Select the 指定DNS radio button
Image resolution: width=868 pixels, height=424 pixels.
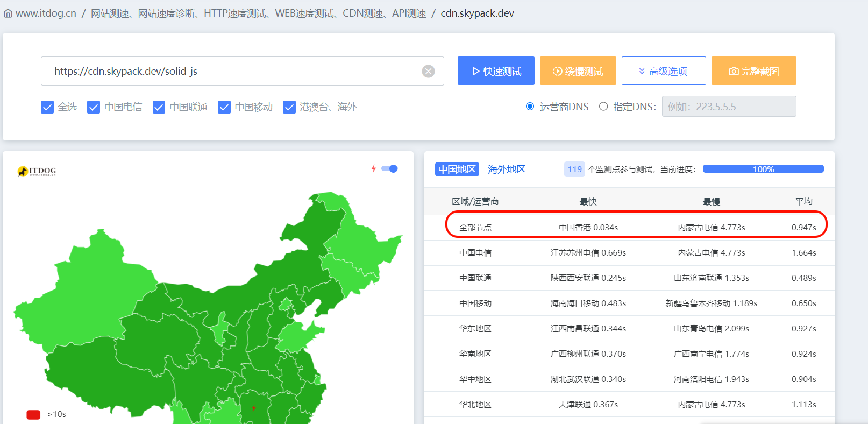click(x=603, y=107)
